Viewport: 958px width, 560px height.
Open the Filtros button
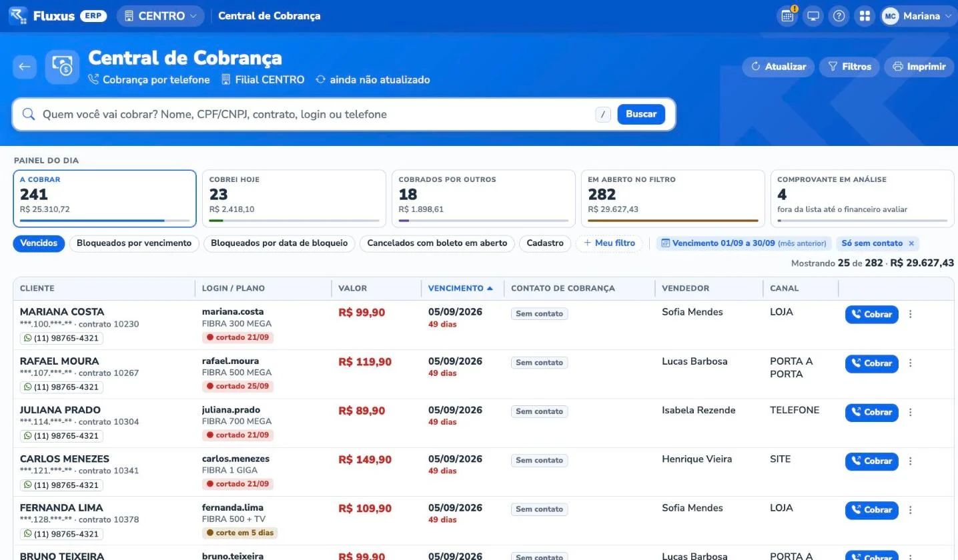click(x=849, y=67)
